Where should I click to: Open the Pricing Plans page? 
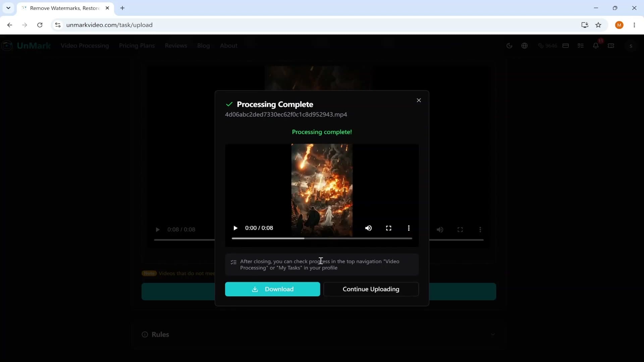tap(137, 46)
